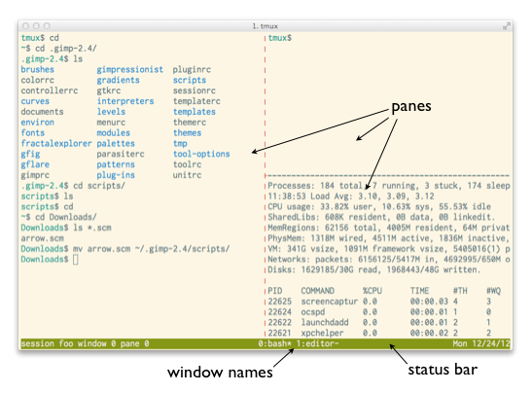The image size is (532, 393).
Task: Click the 'environ' directory name
Action: 37,123
